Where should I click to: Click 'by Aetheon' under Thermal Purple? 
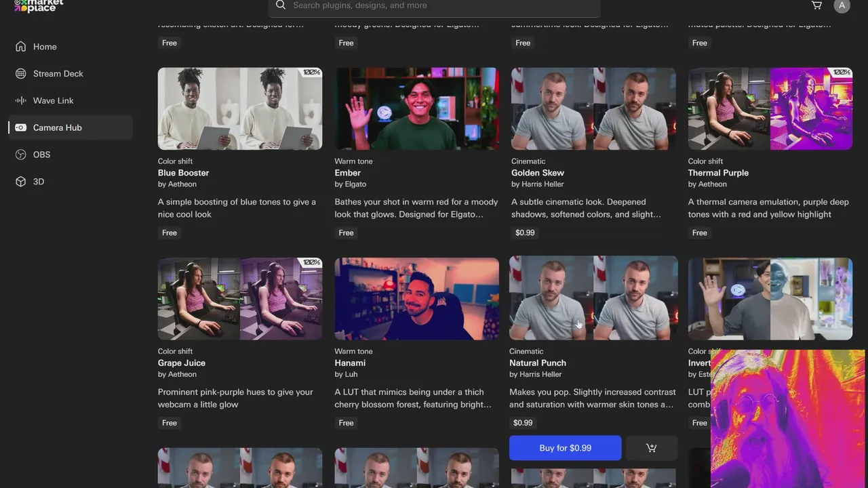(707, 184)
